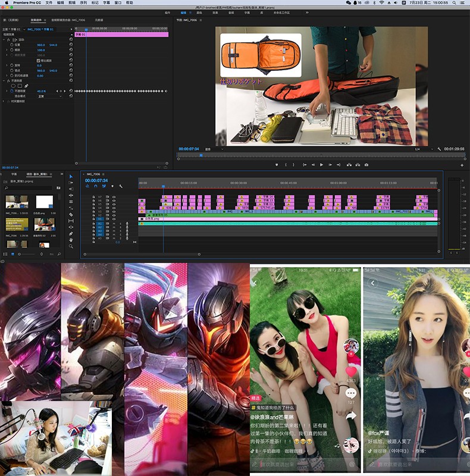Expand the 缩放 scale property
Viewport: 470px width, 476px height.
pyautogui.click(x=7, y=50)
